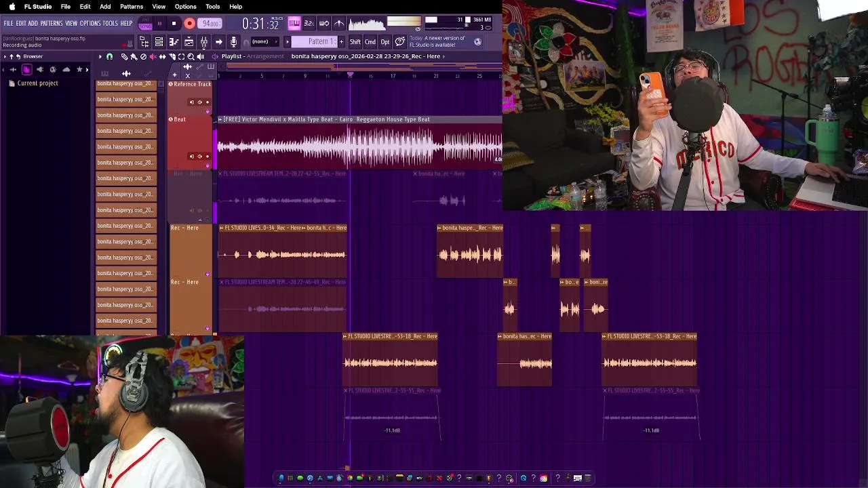Image resolution: width=868 pixels, height=488 pixels.
Task: Click the arrow right of browser tab icons
Action: pos(87,69)
